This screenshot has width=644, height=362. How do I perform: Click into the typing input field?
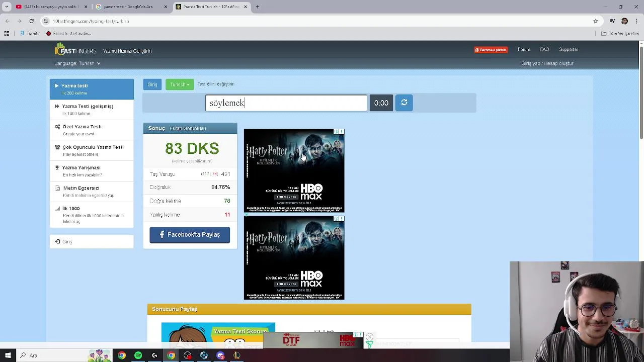click(x=286, y=103)
